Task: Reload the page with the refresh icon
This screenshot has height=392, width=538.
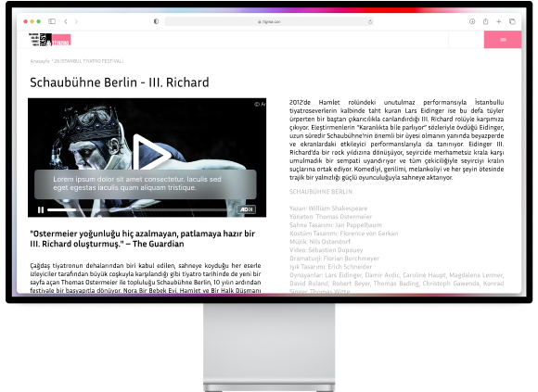Action: click(x=370, y=21)
